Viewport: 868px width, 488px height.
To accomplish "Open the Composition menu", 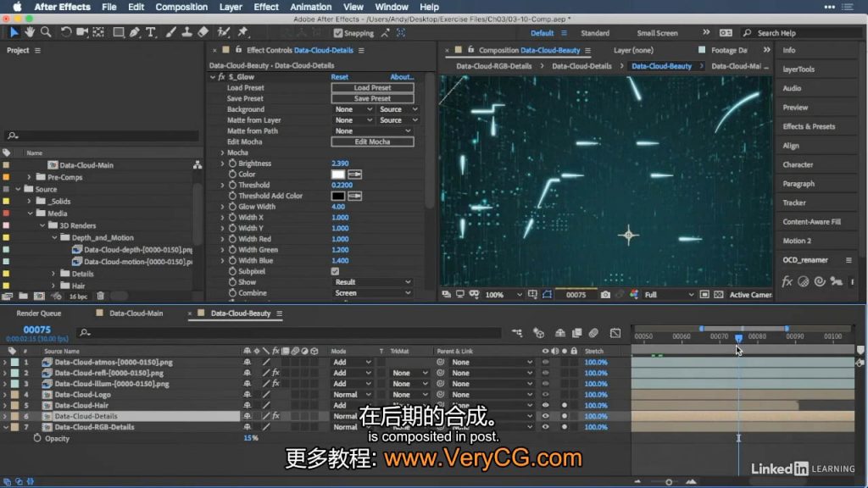I will click(181, 7).
